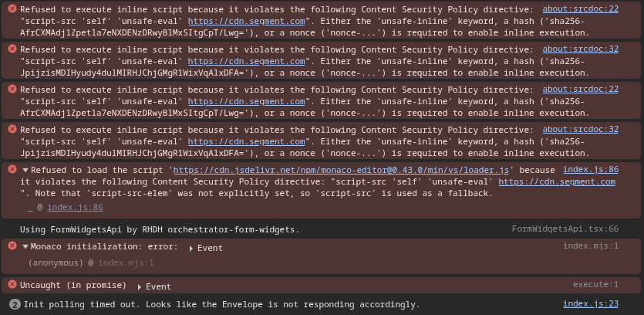Click the repeat count badge showing 2
This screenshot has height=315, width=644.
[15, 304]
